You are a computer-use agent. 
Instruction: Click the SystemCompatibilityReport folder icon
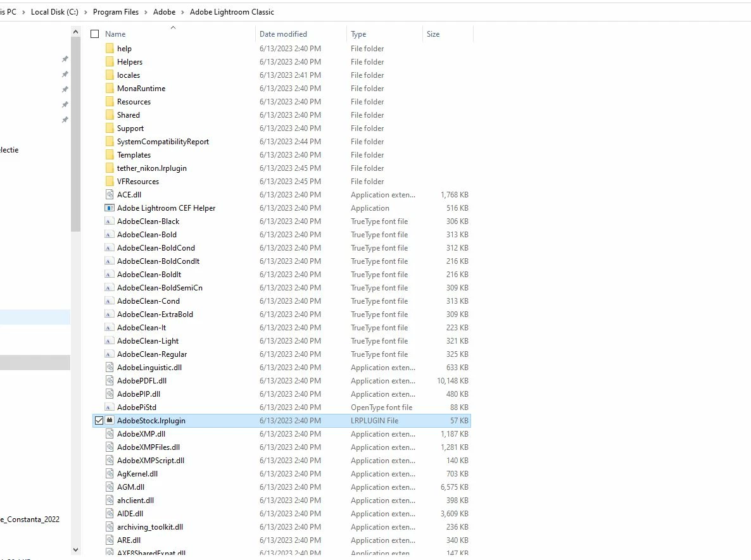[110, 142]
